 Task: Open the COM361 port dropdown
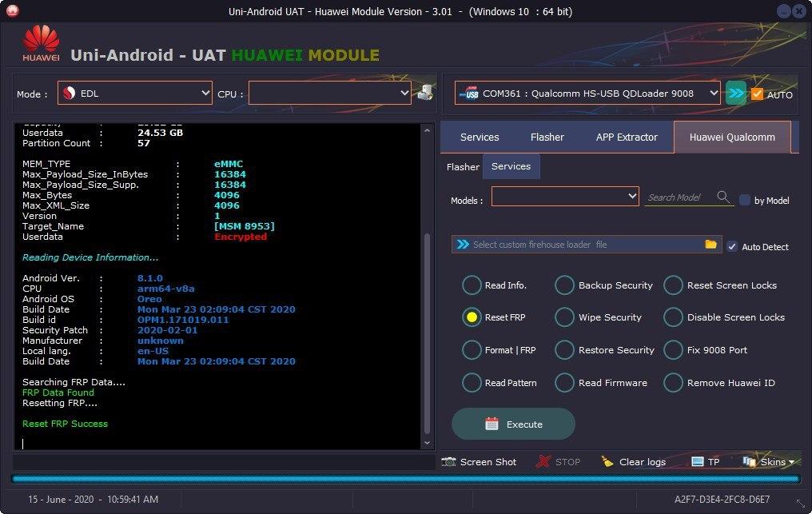click(x=587, y=94)
